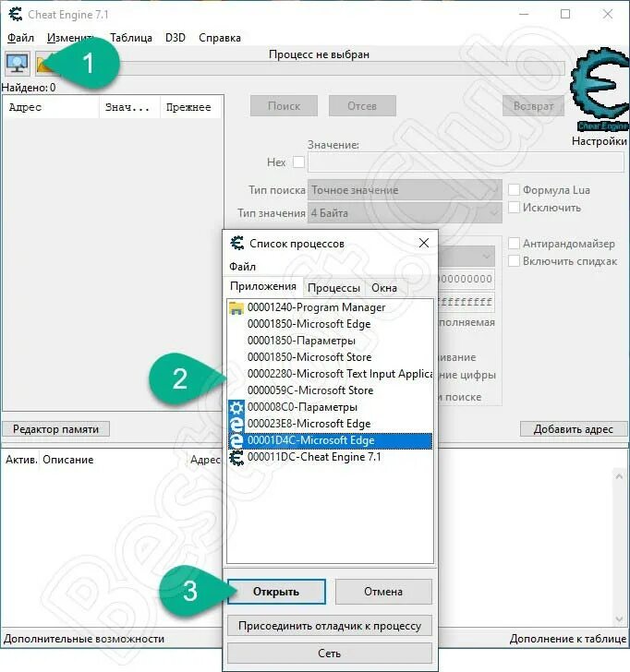Open the Тип поиска dropdown
The width and height of the screenshot is (630, 672).
pyautogui.click(x=405, y=190)
